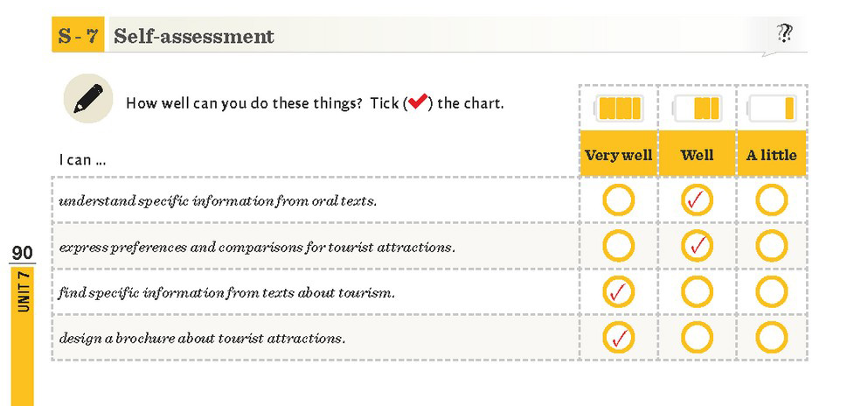Select A little for designing a brochure
This screenshot has height=406, width=868.
tap(772, 338)
